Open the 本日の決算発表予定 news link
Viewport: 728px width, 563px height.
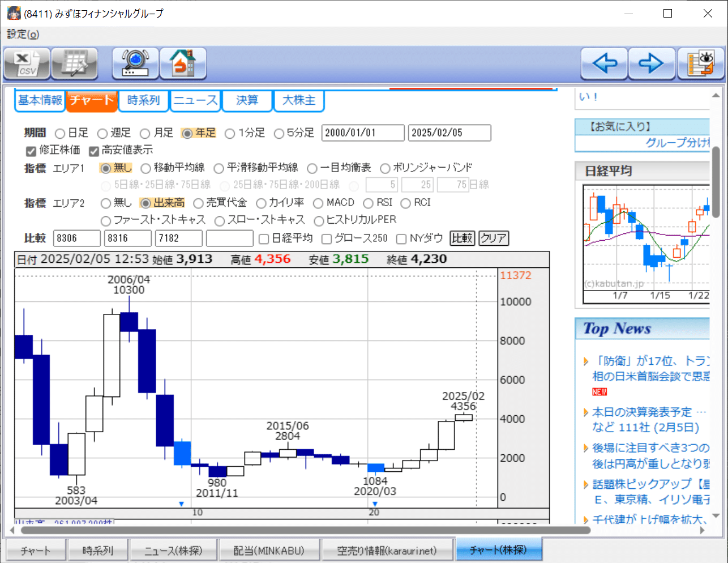click(x=649, y=420)
